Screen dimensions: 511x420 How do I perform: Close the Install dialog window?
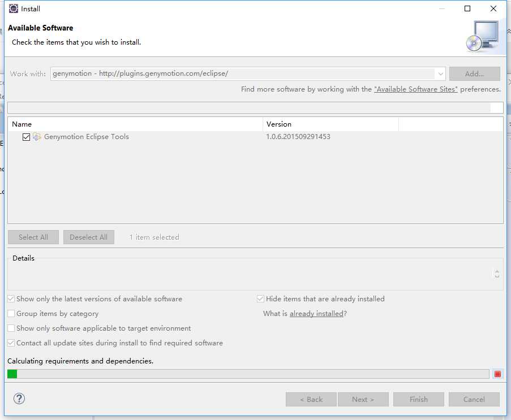[x=493, y=9]
